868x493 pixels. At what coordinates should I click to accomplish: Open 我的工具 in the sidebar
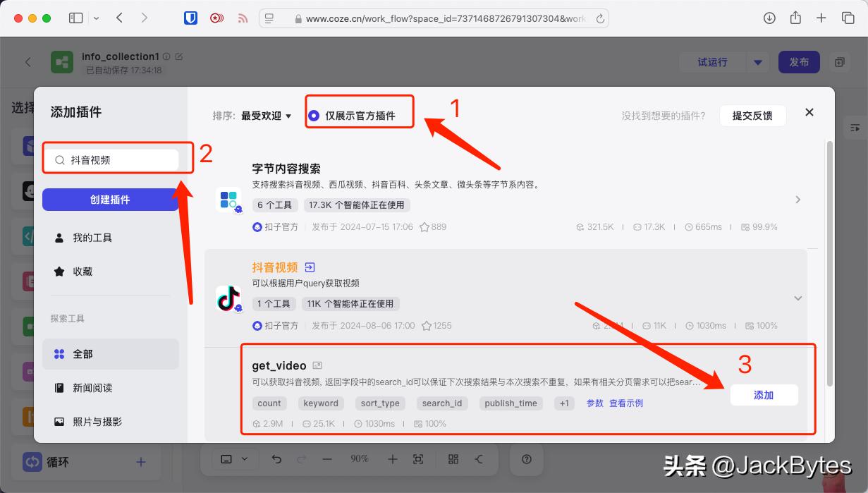click(92, 238)
